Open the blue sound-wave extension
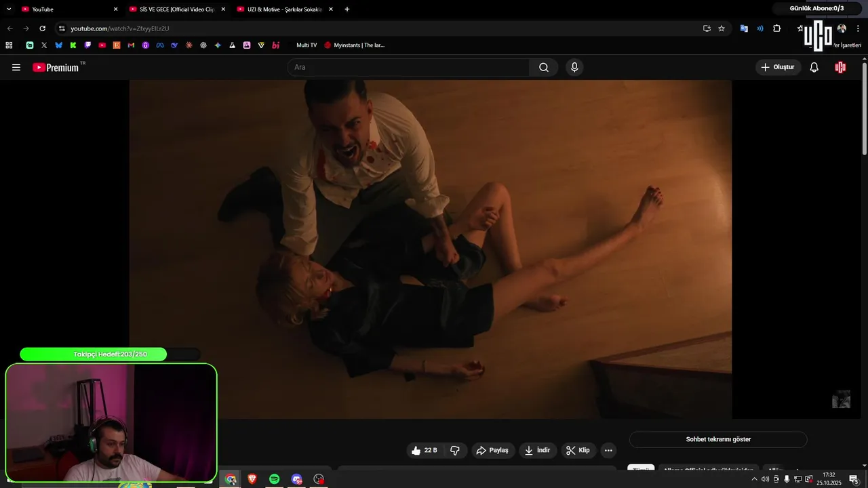Viewport: 868px width, 488px height. point(760,28)
